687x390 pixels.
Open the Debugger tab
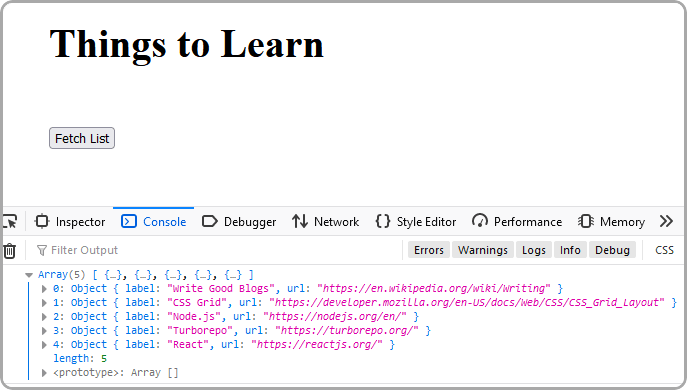pos(239,222)
